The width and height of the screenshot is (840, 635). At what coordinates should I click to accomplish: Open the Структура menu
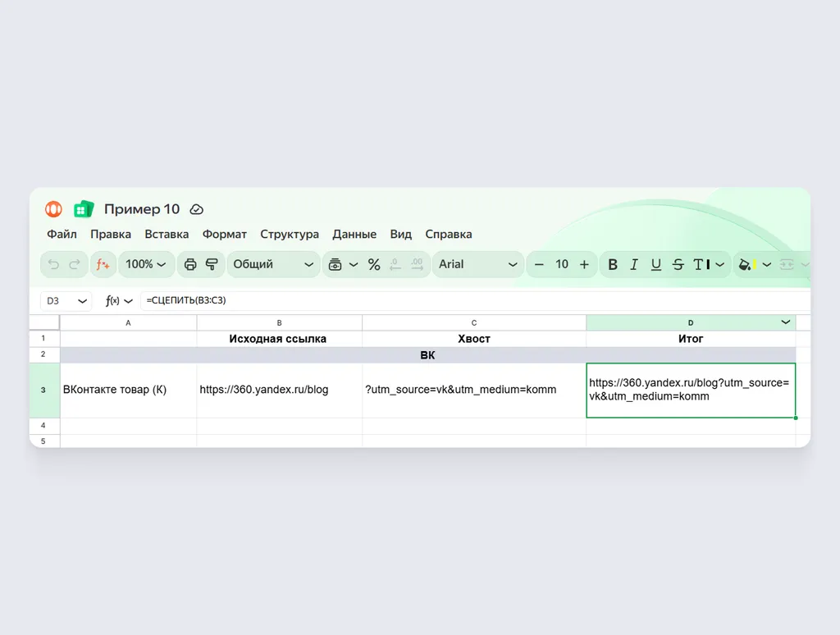[290, 234]
